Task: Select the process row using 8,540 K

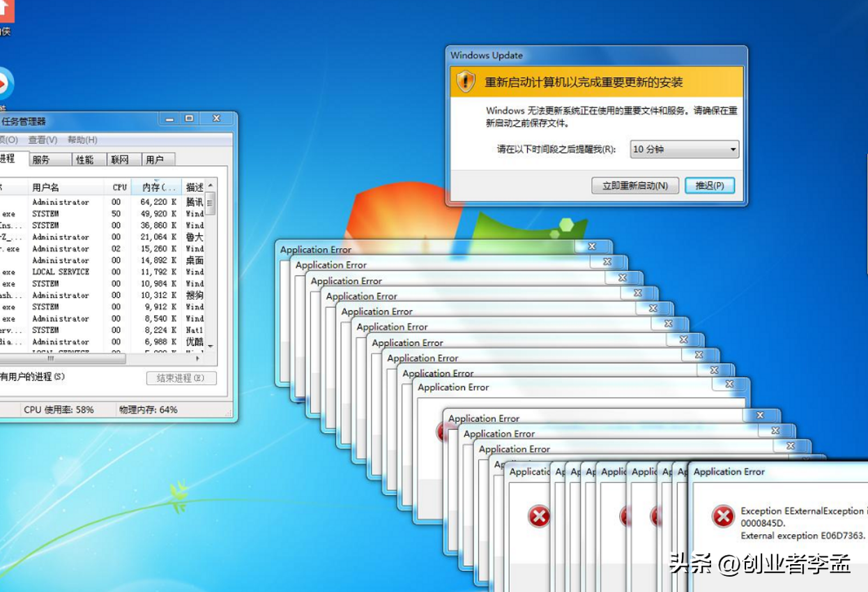Action: tap(103, 319)
